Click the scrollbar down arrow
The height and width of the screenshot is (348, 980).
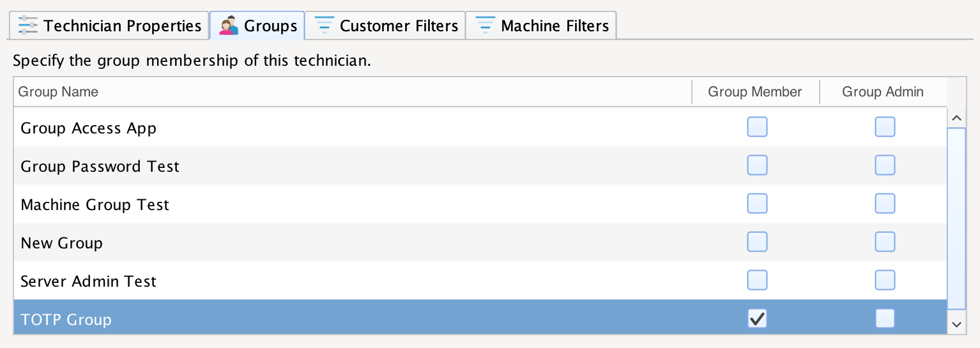tap(956, 324)
